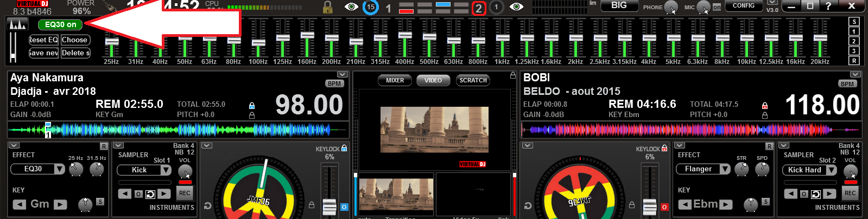Toggle the blue O button by left pitch fader
868x219 pixels.
click(x=344, y=207)
